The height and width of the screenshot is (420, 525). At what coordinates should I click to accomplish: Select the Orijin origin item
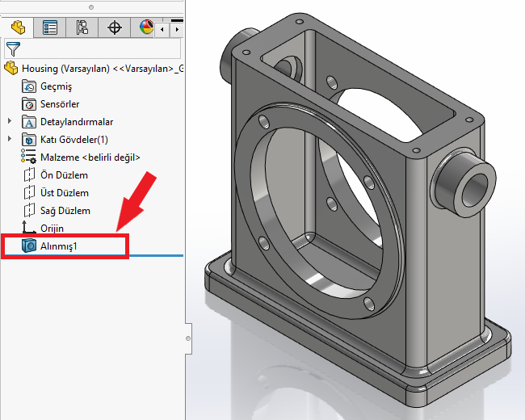[52, 229]
